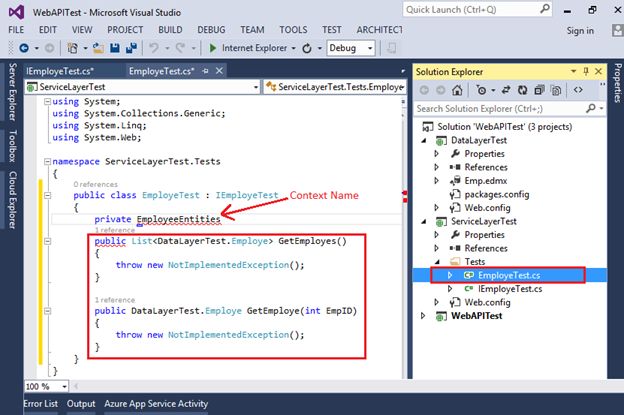This screenshot has width=624, height=415.
Task: Open the TEST menu
Action: [x=332, y=30]
